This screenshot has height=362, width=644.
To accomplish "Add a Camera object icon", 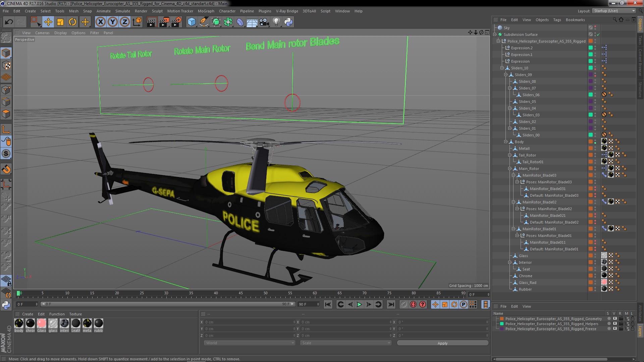I will pos(264,22).
